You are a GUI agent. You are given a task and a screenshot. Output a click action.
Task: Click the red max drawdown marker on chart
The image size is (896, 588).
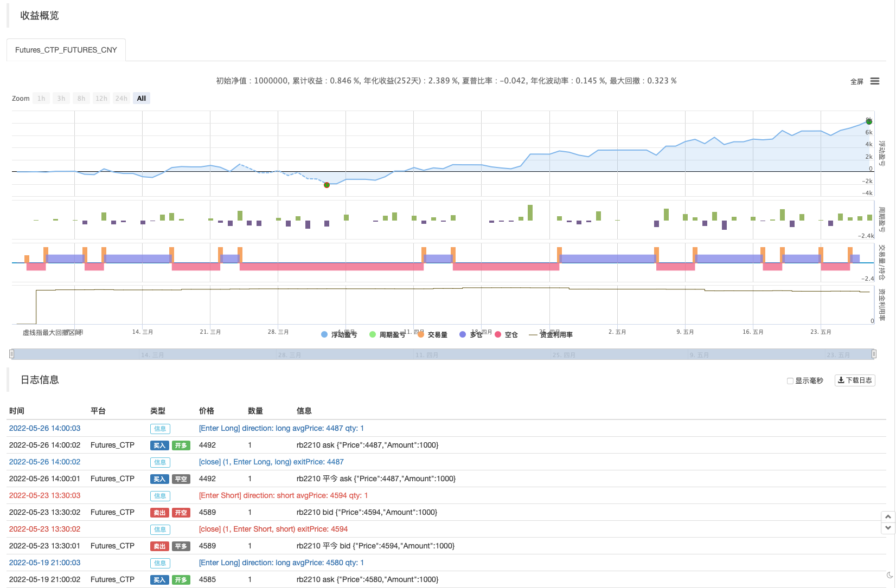click(327, 185)
